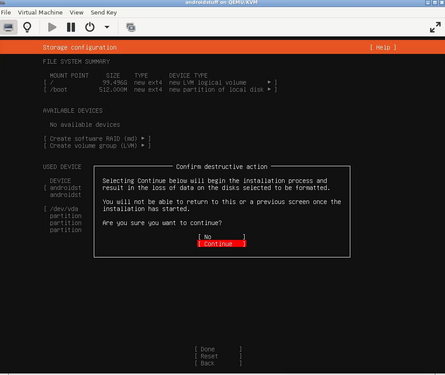Select the /dev/vda device entry
The height and width of the screenshot is (375, 445).
click(x=64, y=209)
